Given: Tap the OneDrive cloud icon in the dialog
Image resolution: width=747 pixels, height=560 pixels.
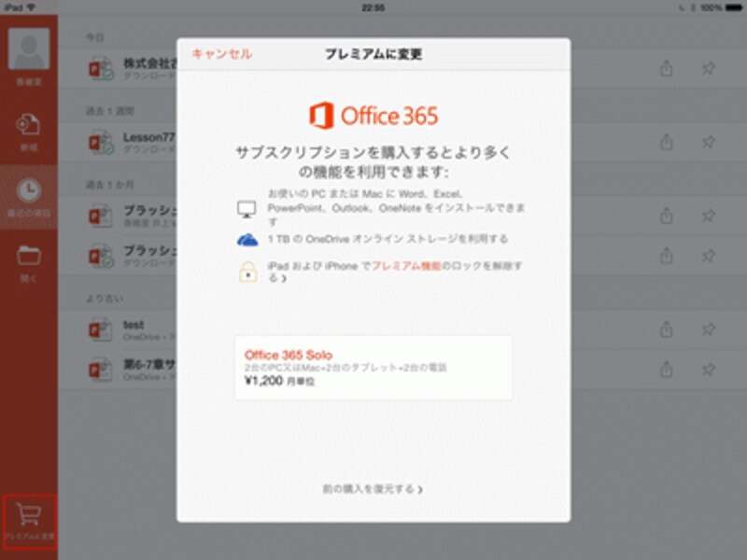Looking at the screenshot, I should pos(247,240).
